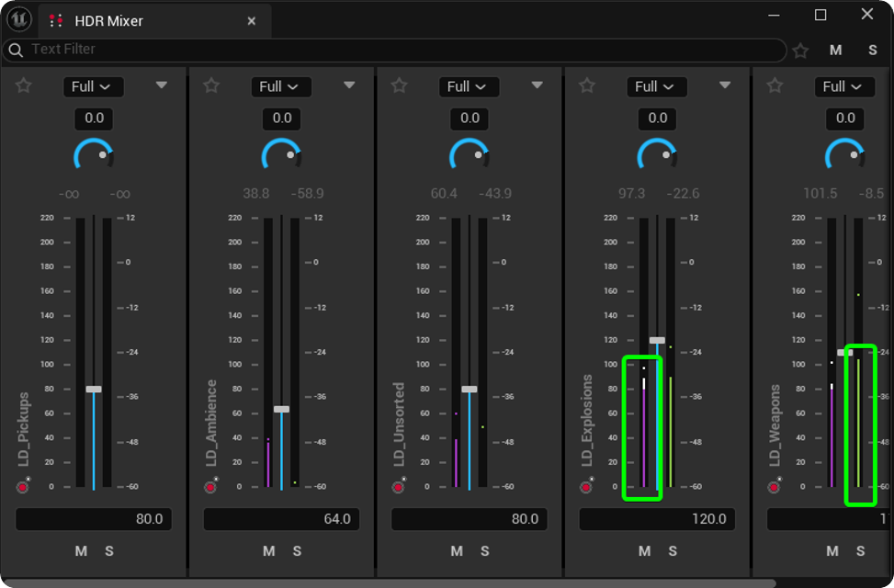Click the red record icon on LD_Pickups
The image size is (894, 588).
(x=23, y=486)
